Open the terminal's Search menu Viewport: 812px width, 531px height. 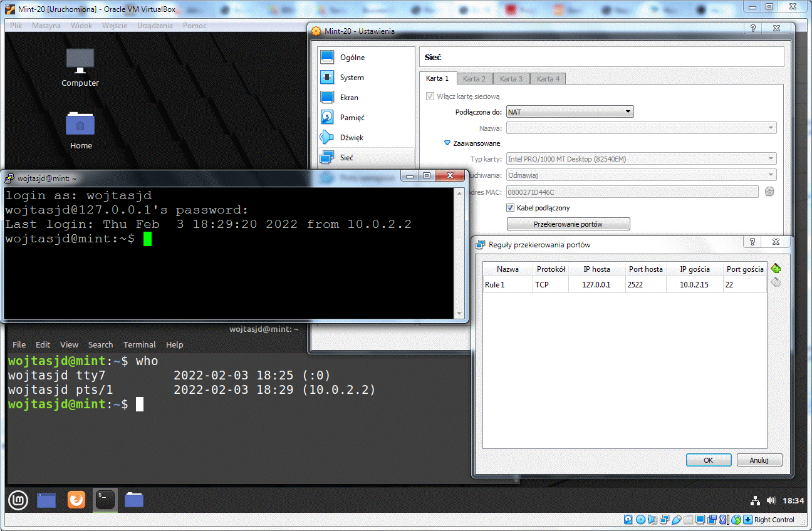coord(100,344)
